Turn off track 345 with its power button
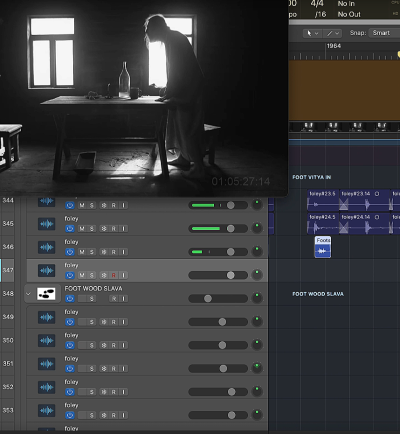The height and width of the screenshot is (434, 400). coord(70,229)
